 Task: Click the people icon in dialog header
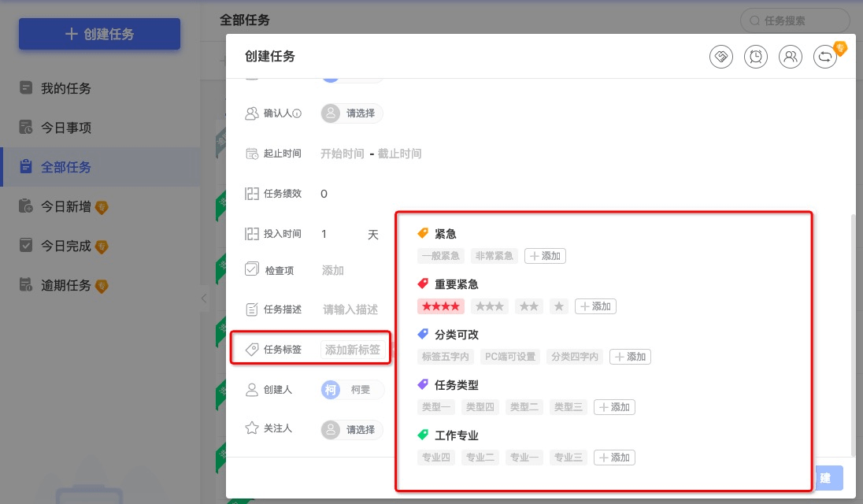(791, 57)
